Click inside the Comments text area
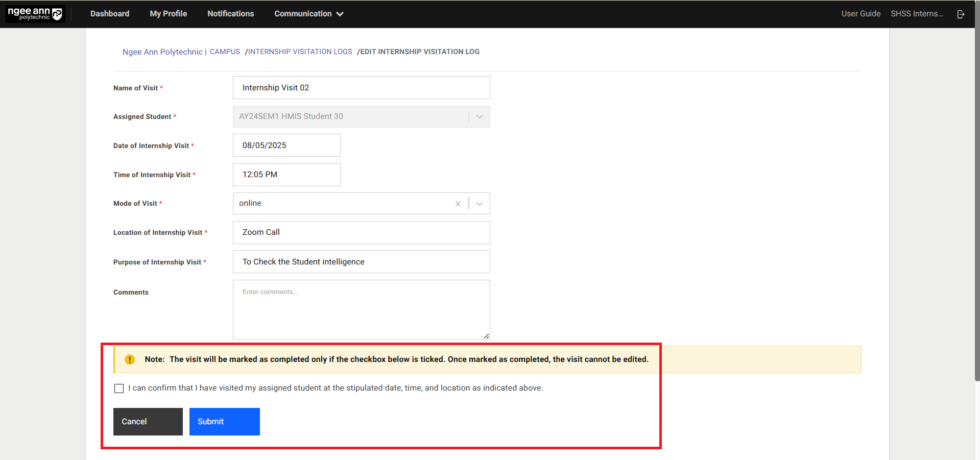This screenshot has height=460, width=980. (361, 309)
